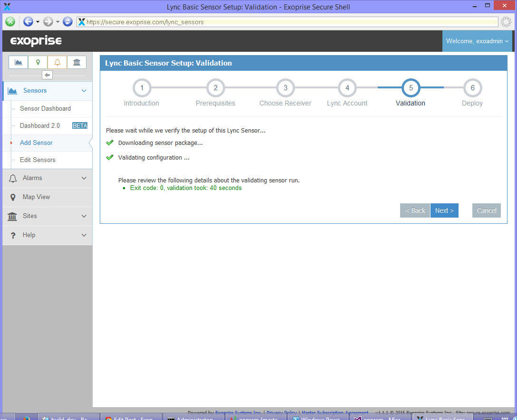
Task: Click the BETA badge next to Dashboard 2.0
Action: click(80, 125)
